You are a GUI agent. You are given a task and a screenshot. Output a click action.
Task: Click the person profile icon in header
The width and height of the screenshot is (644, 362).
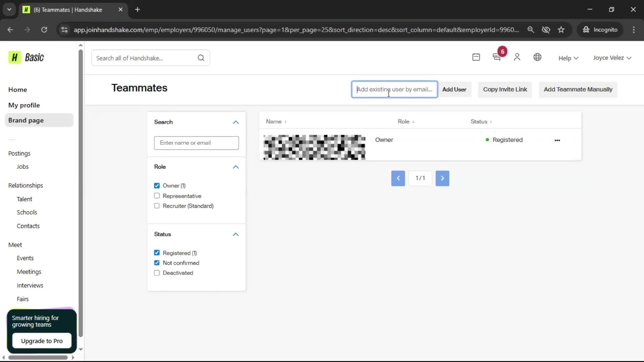click(x=517, y=57)
